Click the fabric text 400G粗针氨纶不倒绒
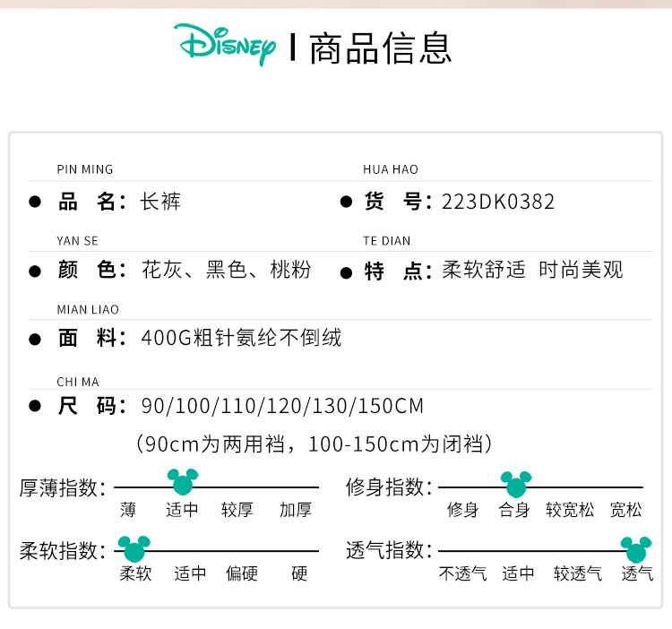The image size is (672, 629). (x=242, y=339)
